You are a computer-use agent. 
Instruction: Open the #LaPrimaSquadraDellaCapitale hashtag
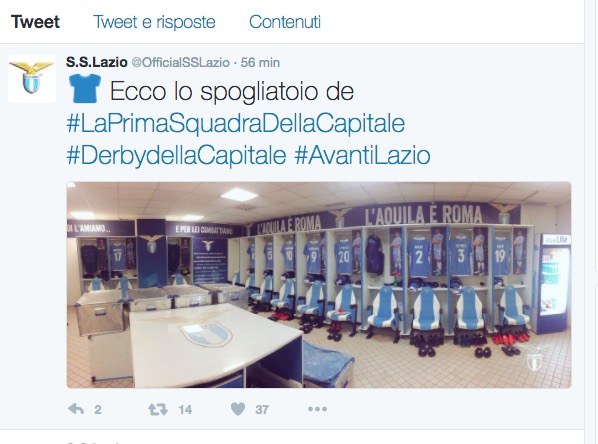pos(235,124)
